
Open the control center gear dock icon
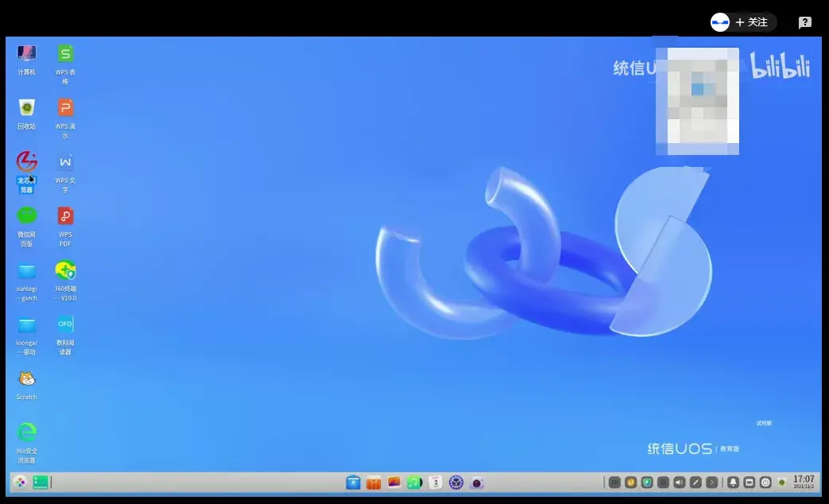click(x=455, y=483)
